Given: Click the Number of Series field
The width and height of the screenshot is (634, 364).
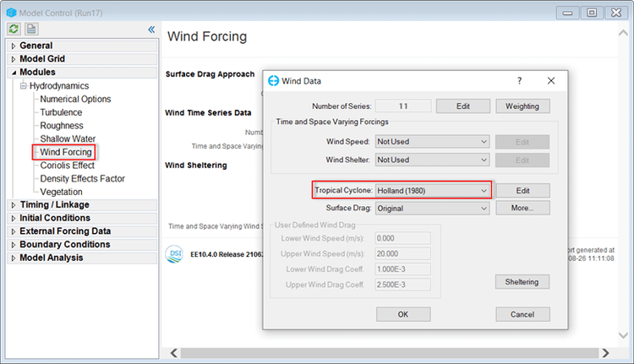Looking at the screenshot, I should pos(403,106).
